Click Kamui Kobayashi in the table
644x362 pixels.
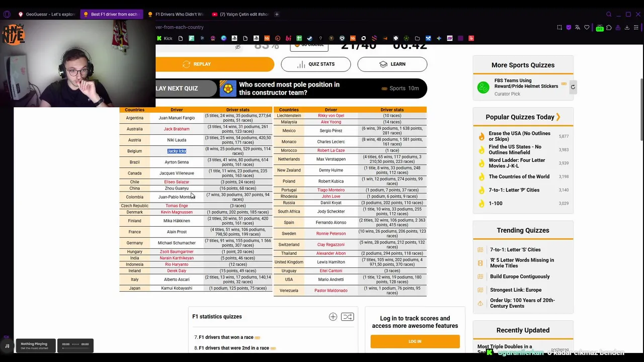(x=177, y=288)
